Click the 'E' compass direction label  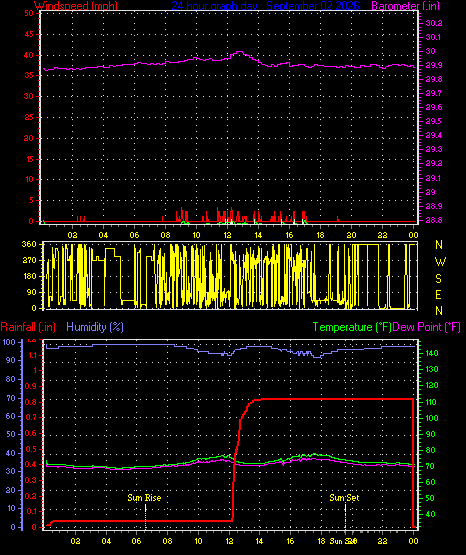pos(438,295)
